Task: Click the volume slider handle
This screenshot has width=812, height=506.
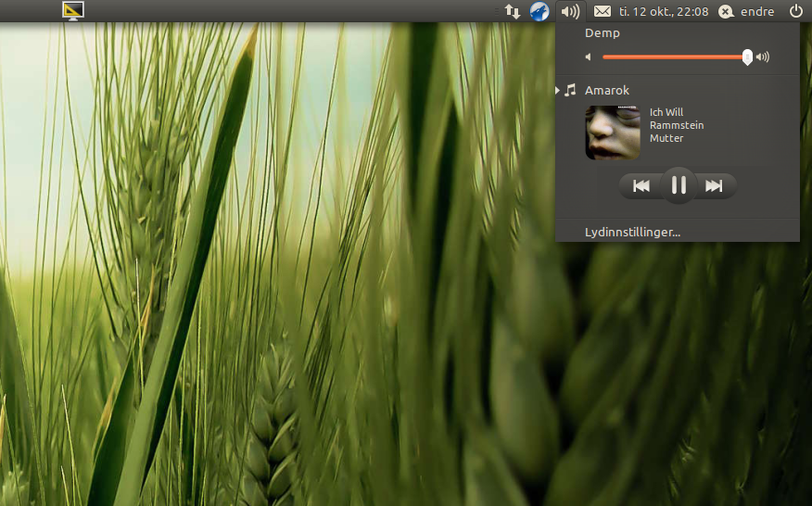Action: [747, 57]
